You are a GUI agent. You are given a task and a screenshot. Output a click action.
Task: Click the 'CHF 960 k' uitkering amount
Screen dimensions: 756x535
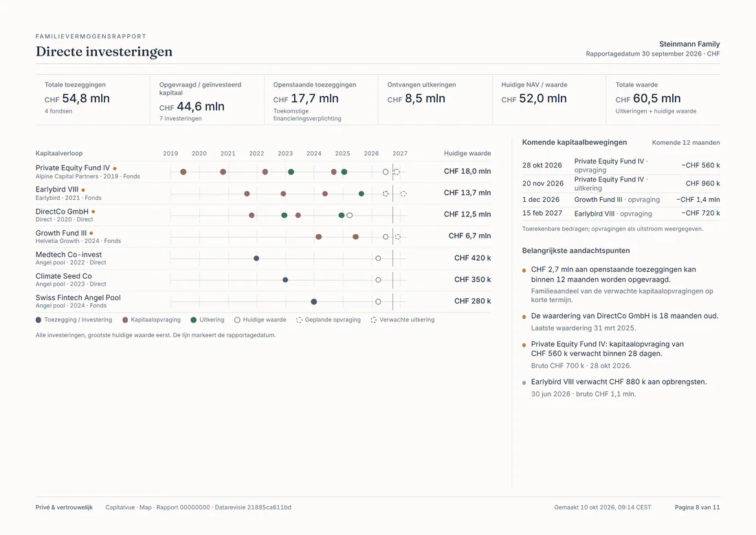point(702,183)
